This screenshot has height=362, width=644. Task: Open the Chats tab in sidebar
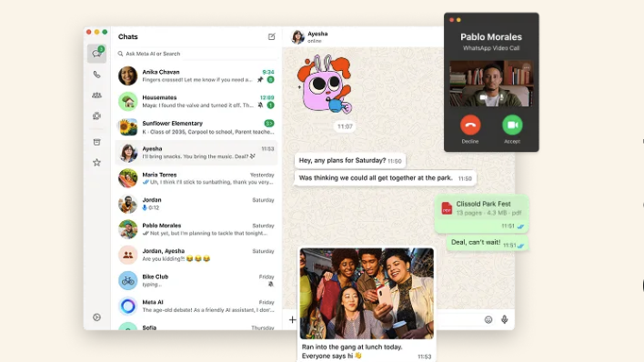96,54
